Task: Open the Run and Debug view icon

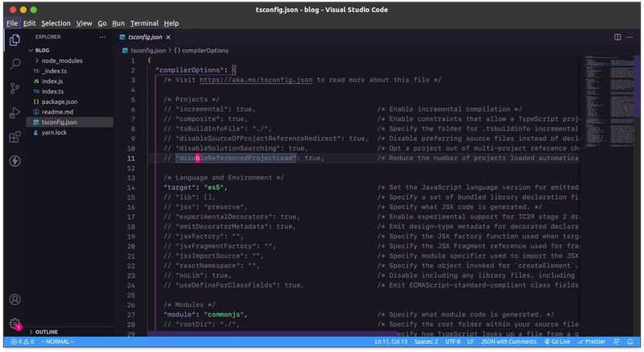Action: click(x=14, y=113)
